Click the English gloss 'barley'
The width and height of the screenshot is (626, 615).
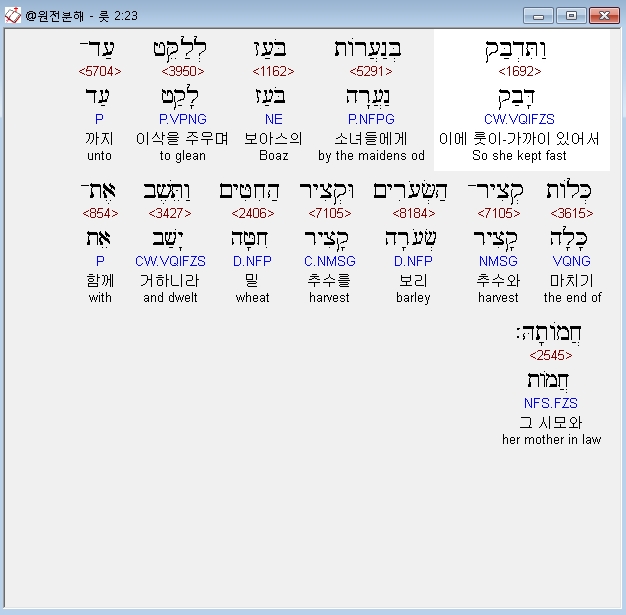point(413,298)
